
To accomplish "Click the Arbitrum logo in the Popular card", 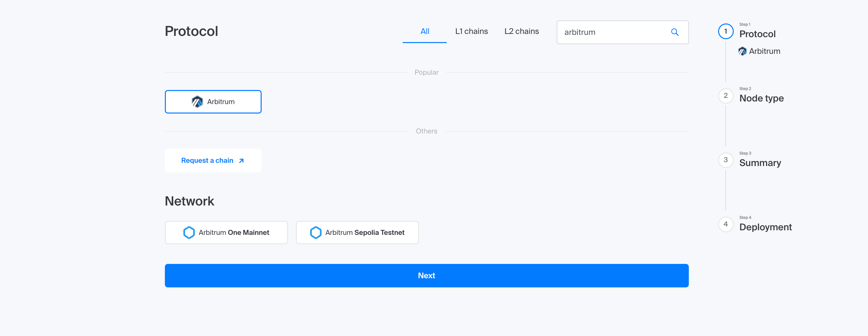I will tap(197, 101).
